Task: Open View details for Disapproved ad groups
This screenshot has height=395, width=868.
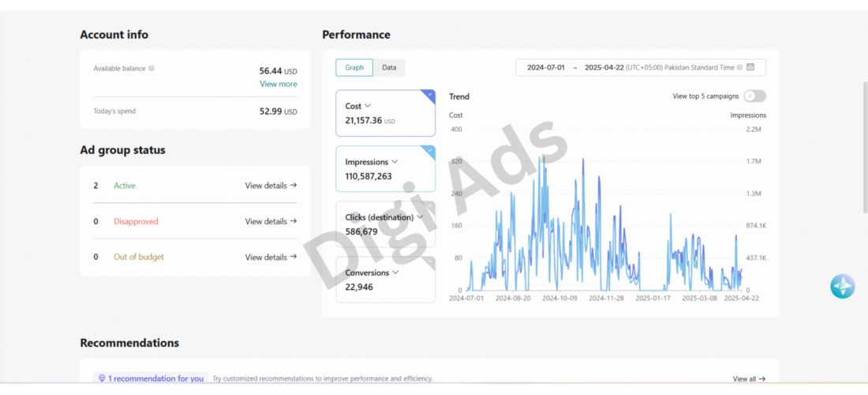Action: [x=271, y=222]
